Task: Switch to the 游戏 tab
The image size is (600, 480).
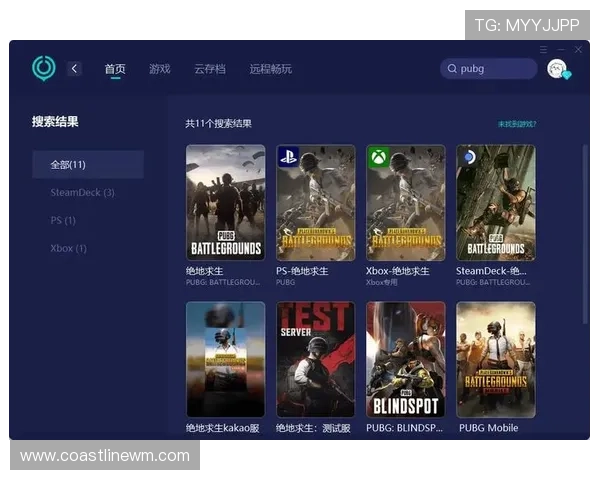Action: [x=159, y=69]
